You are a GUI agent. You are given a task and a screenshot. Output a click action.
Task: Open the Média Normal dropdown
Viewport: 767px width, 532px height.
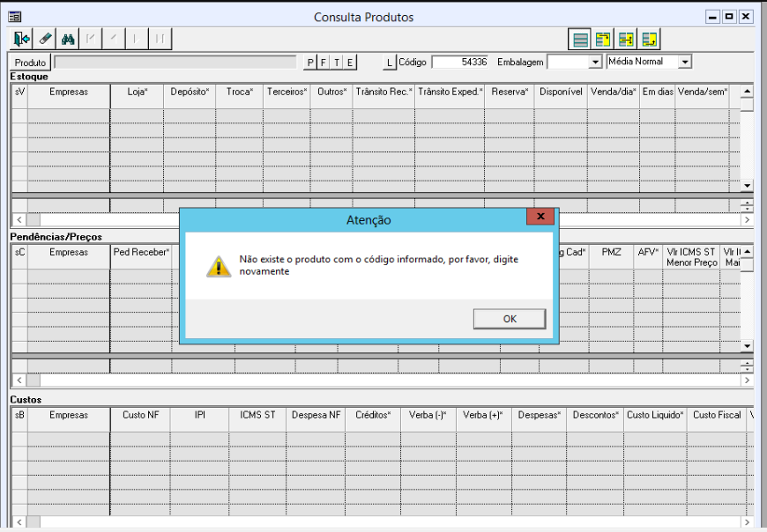[685, 62]
